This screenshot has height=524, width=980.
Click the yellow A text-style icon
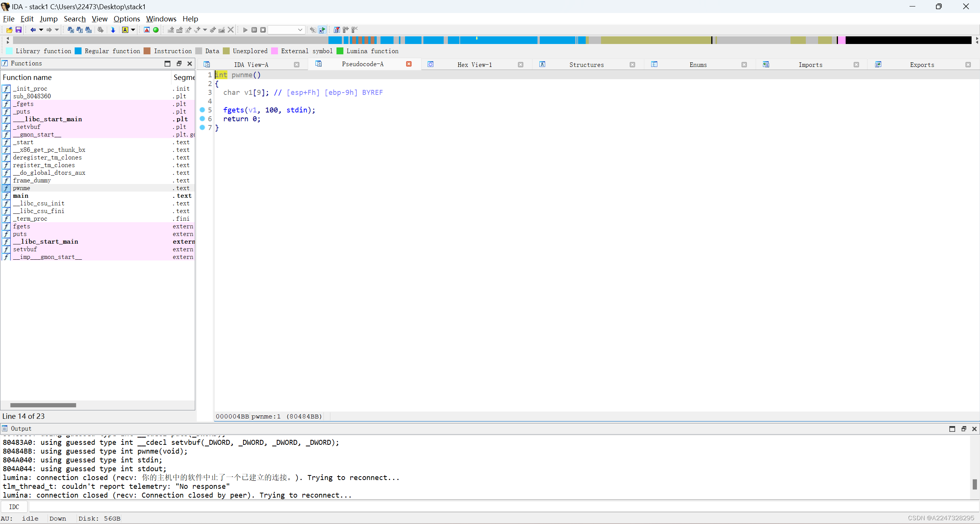tap(125, 30)
